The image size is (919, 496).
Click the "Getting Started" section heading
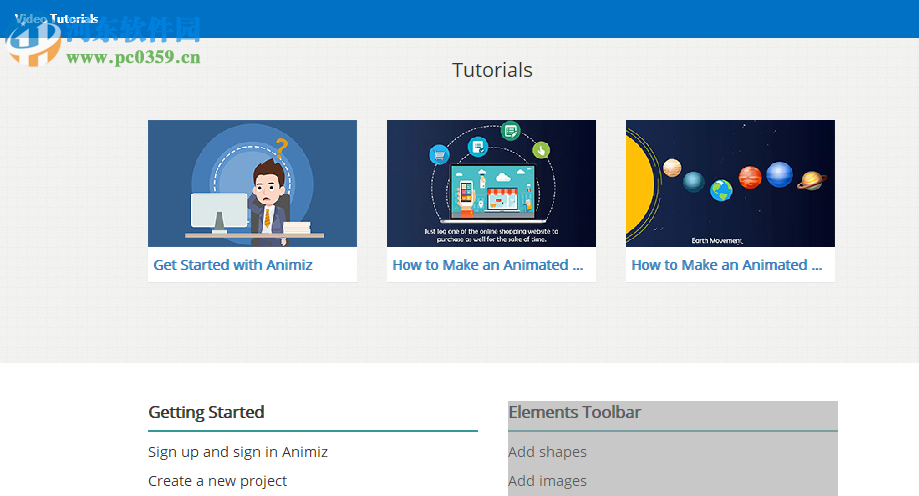click(206, 412)
